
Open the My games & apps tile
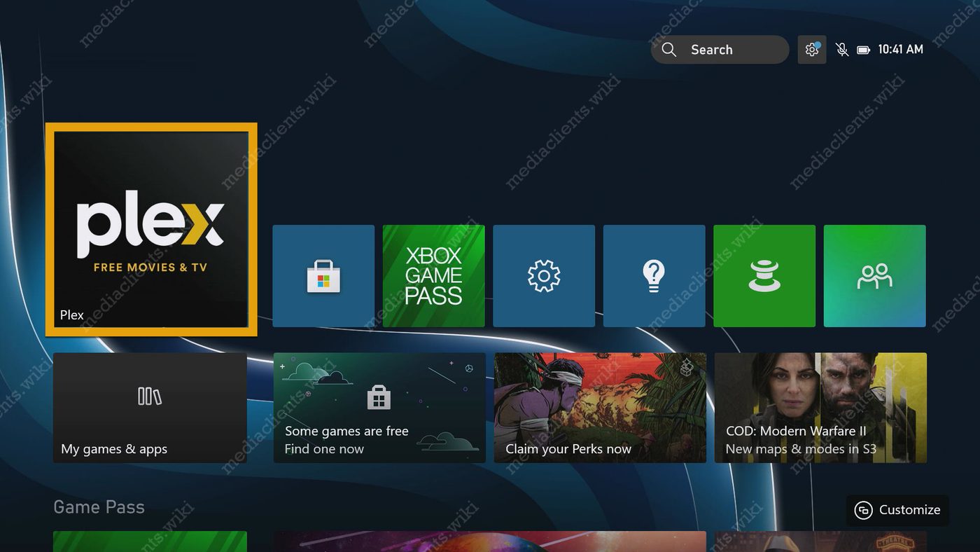tap(150, 408)
